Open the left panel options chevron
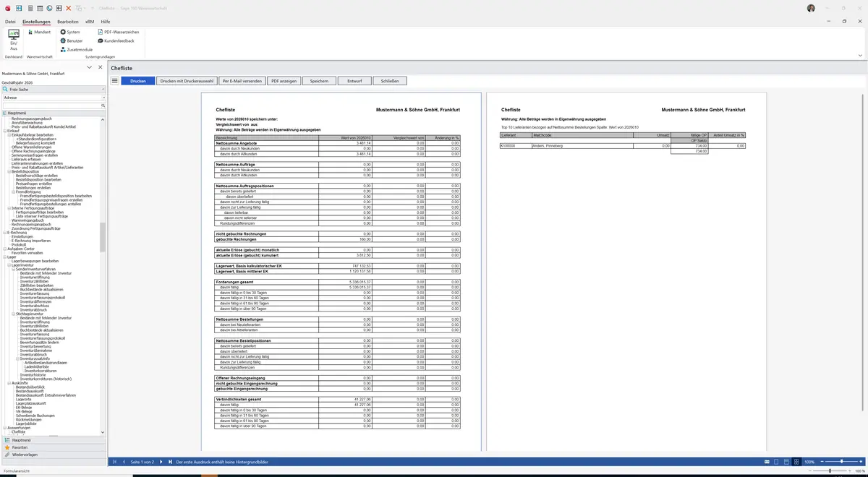Viewport: 868px width, 477px height. [89, 67]
